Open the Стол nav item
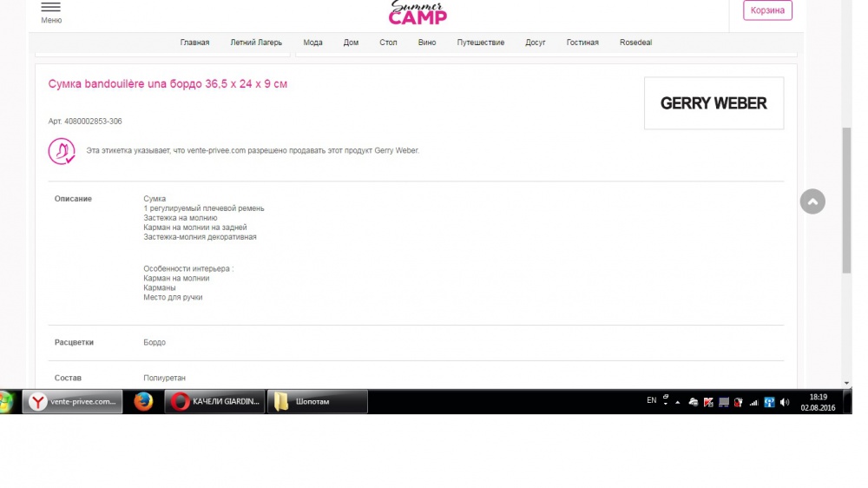Screen dimensions: 868x488 [x=388, y=43]
